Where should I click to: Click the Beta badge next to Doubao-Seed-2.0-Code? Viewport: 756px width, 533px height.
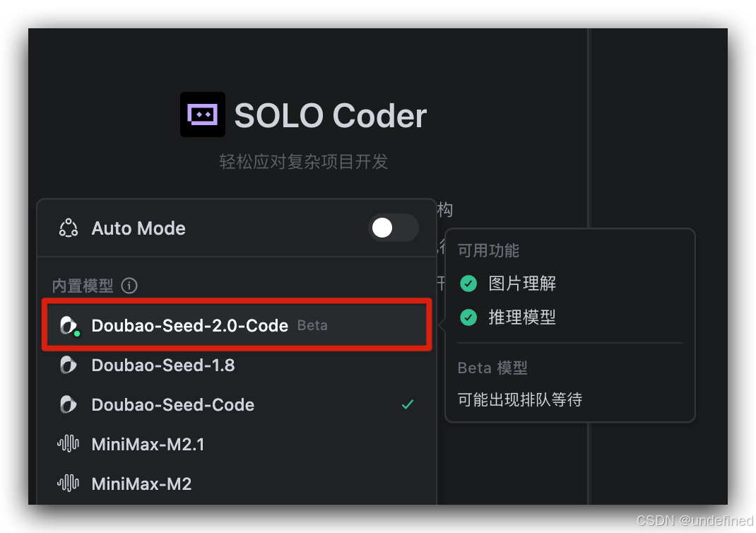coord(312,325)
